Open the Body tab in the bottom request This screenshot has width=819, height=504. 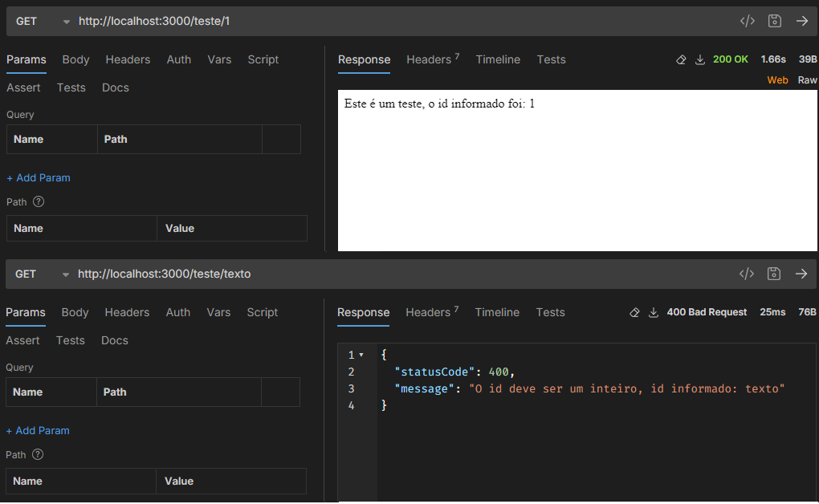75,312
